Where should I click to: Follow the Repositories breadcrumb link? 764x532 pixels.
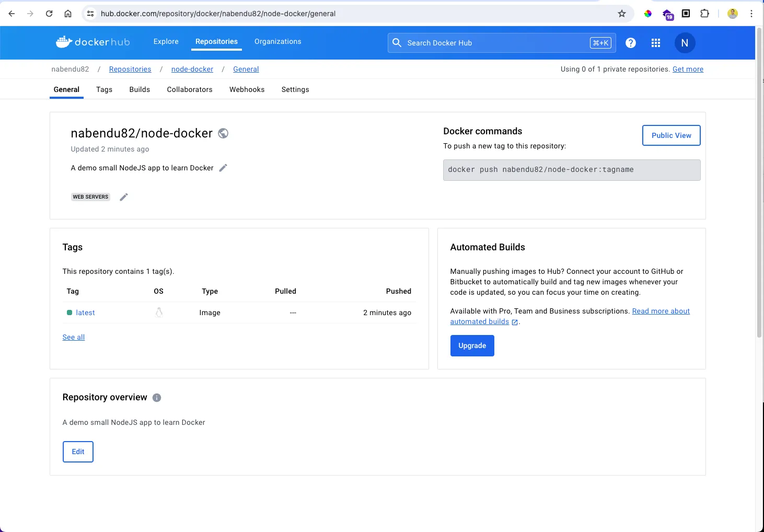coord(130,69)
